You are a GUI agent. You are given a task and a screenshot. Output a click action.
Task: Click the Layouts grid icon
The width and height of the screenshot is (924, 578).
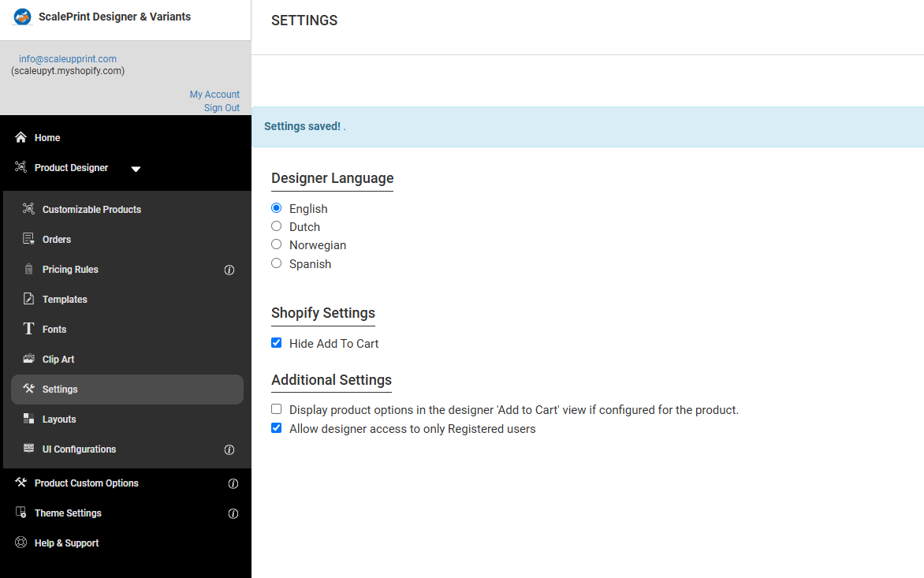click(28, 419)
